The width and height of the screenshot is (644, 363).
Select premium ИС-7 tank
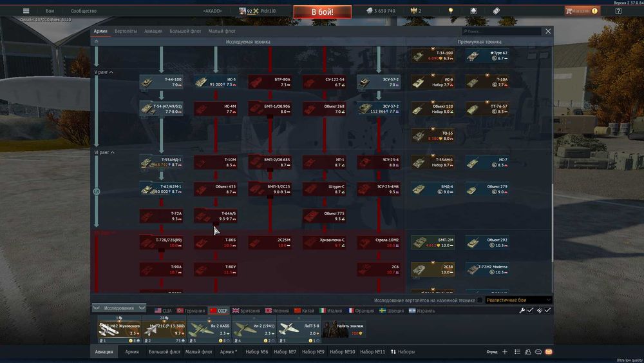(487, 162)
